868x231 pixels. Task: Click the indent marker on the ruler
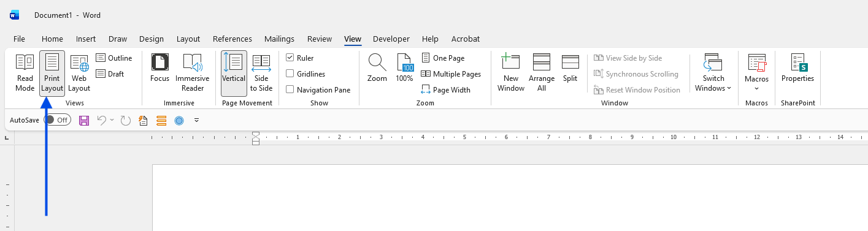point(256,138)
